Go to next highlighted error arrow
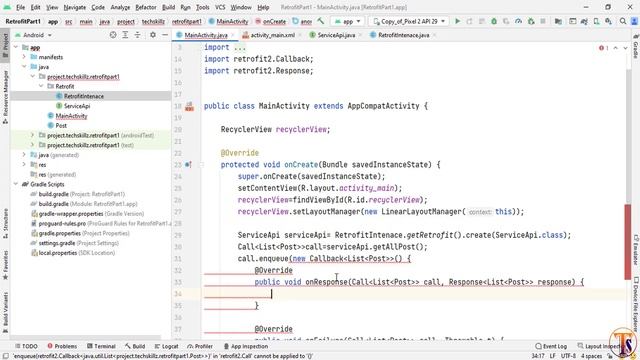Viewport: 640px width, 360px height. [625, 48]
